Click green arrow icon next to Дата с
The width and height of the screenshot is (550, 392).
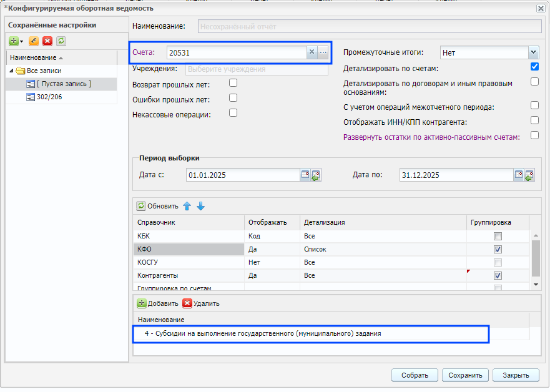click(x=316, y=175)
